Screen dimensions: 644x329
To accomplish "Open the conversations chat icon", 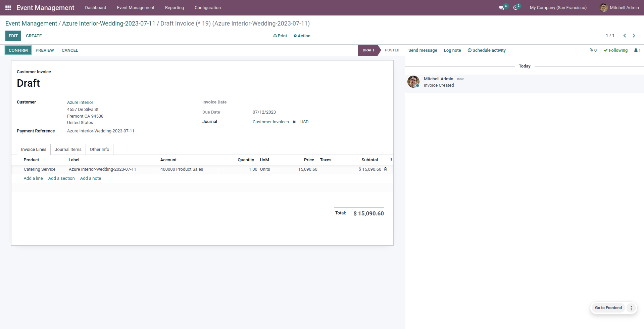I will pos(502,7).
